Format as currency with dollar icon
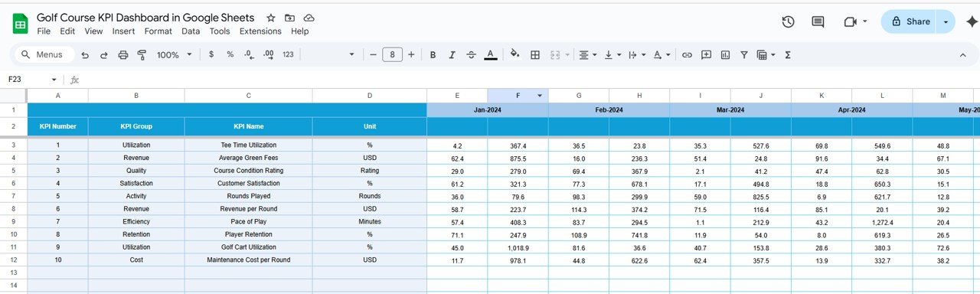The image size is (980, 294). point(211,55)
